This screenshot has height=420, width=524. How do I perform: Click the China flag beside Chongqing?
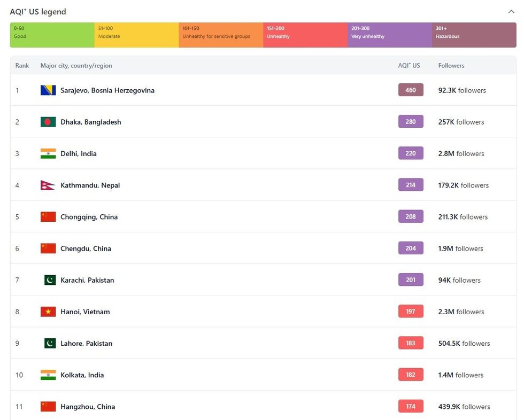click(x=48, y=217)
